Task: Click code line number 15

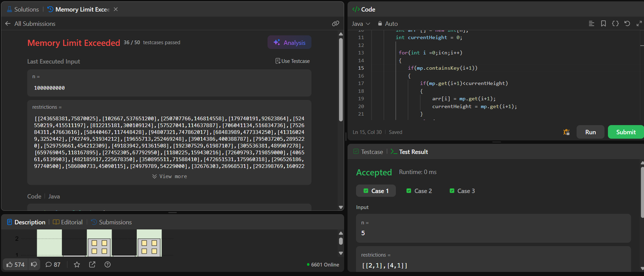Action: click(x=361, y=68)
